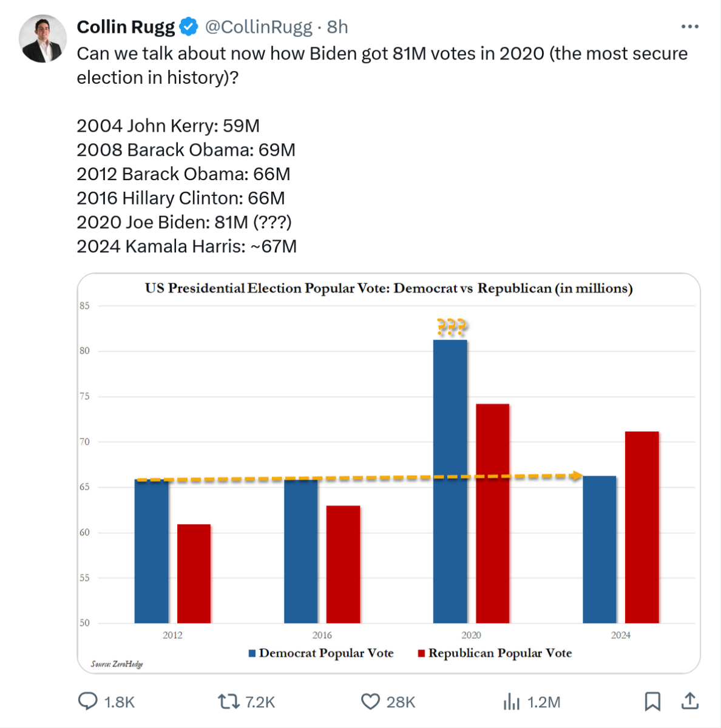Screen dimensions: 721x728
Task: Click the 7.2K reposts count
Action: coord(260,702)
